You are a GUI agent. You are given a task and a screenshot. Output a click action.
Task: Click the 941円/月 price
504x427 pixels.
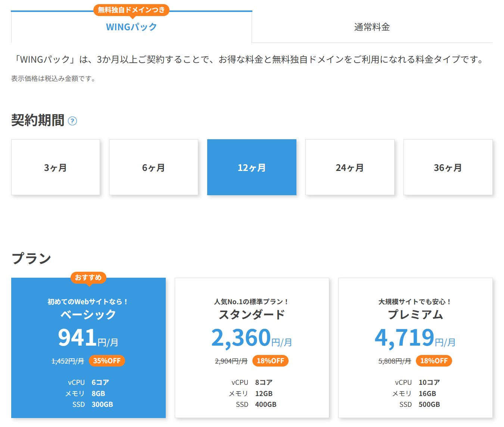click(x=88, y=338)
